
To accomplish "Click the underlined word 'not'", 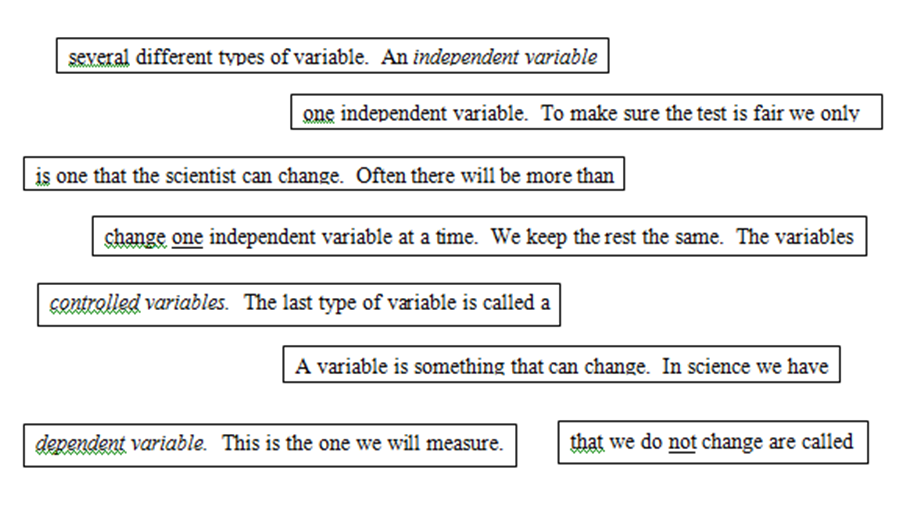I will tap(682, 442).
